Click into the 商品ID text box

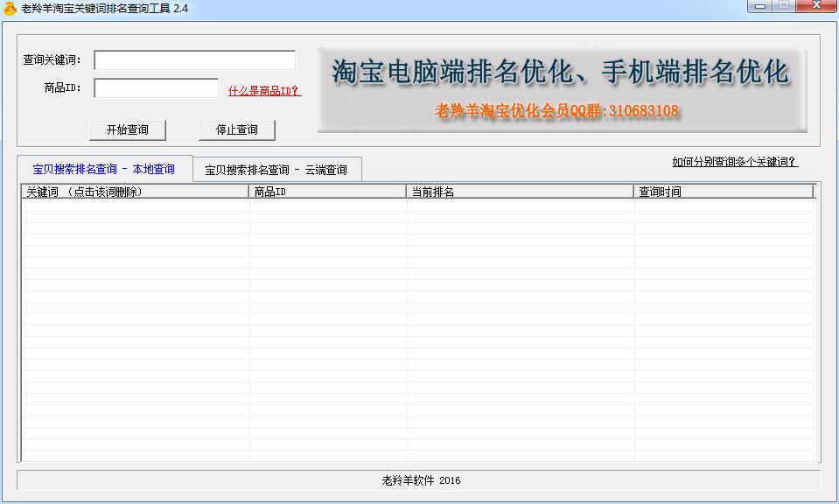coord(156,88)
